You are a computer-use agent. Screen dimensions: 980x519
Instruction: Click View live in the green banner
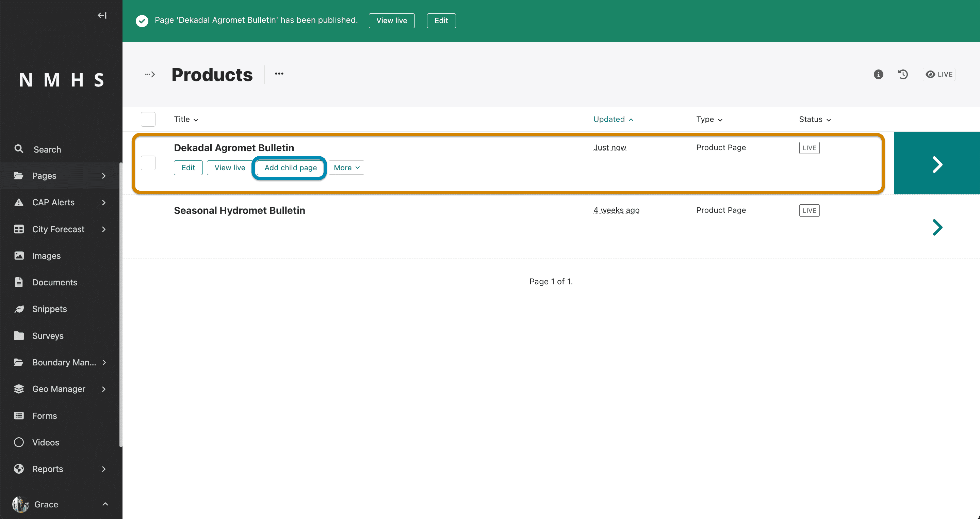point(391,20)
